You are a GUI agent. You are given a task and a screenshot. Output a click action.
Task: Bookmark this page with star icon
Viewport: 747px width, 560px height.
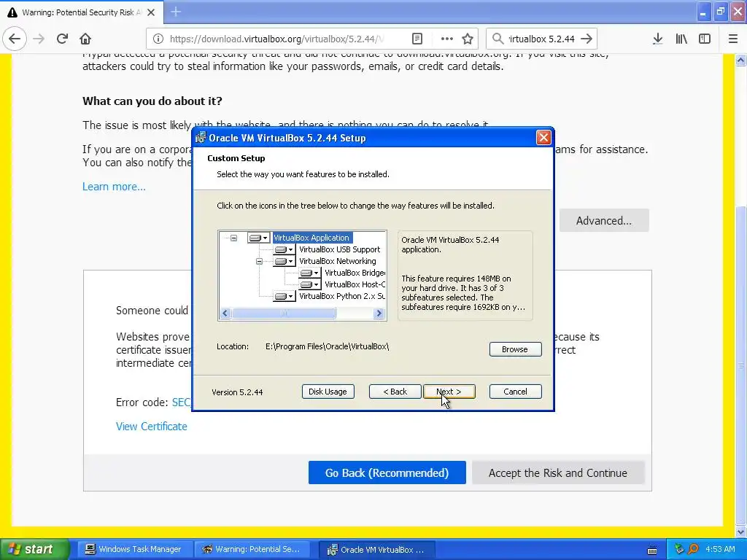(468, 39)
